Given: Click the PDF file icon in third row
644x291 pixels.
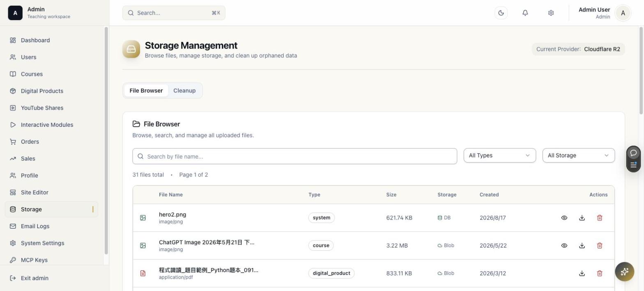Looking at the screenshot, I should 143,273.
